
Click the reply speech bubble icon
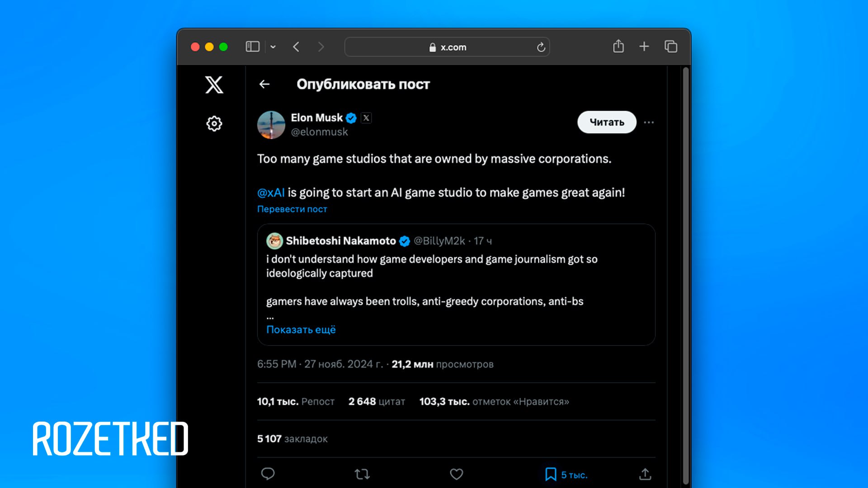point(268,474)
